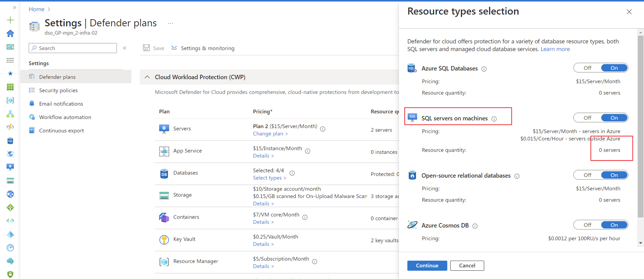
Task: Close the Resource types selection panel
Action: point(629,12)
